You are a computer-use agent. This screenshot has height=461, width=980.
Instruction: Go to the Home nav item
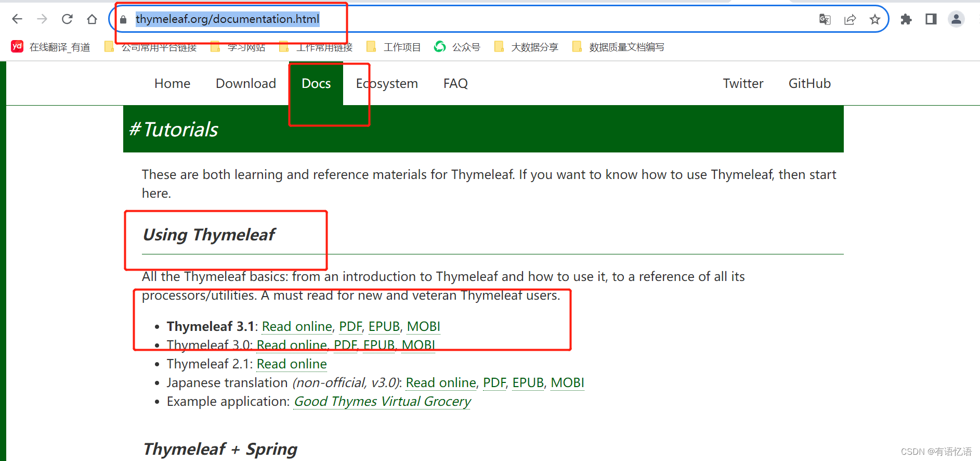pos(172,83)
